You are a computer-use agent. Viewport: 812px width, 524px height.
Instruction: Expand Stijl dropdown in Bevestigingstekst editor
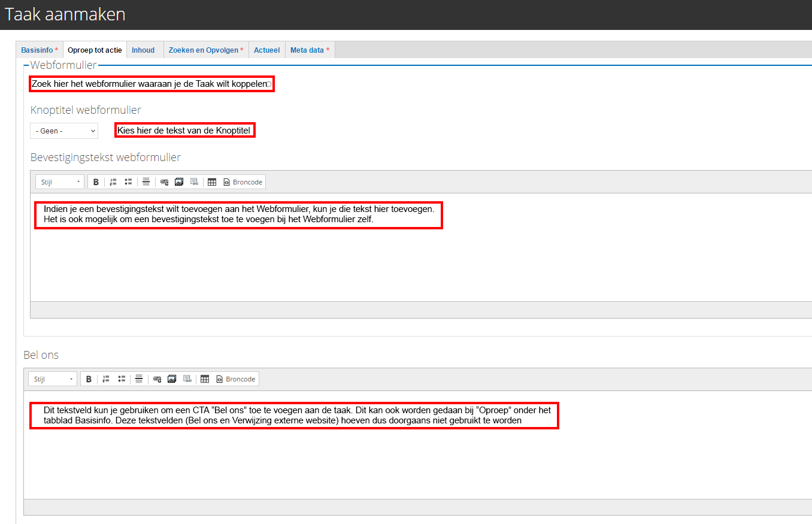coord(60,182)
